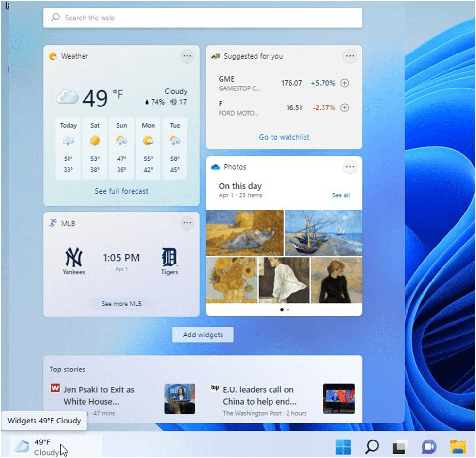Open Go to watchlist link
The image size is (476, 458).
click(284, 137)
